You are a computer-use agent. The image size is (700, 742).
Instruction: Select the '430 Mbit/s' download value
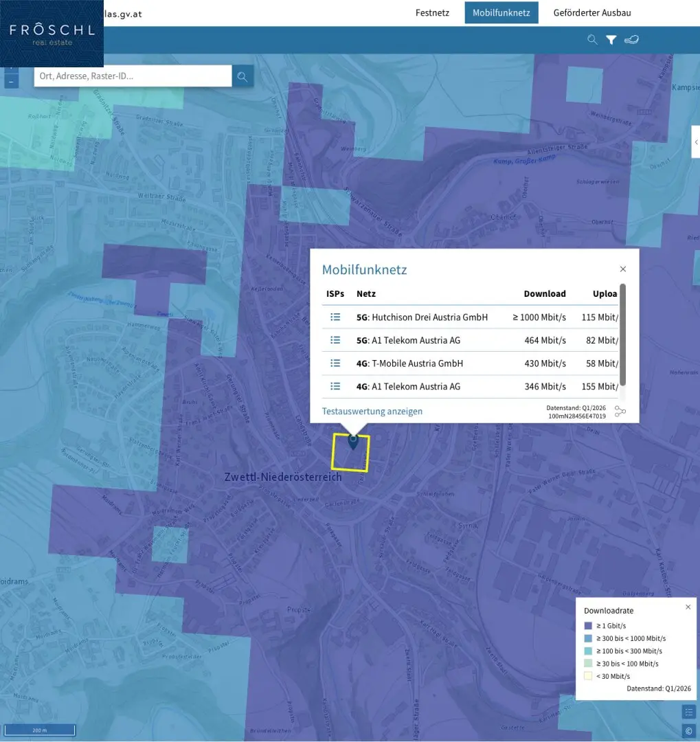pos(545,363)
